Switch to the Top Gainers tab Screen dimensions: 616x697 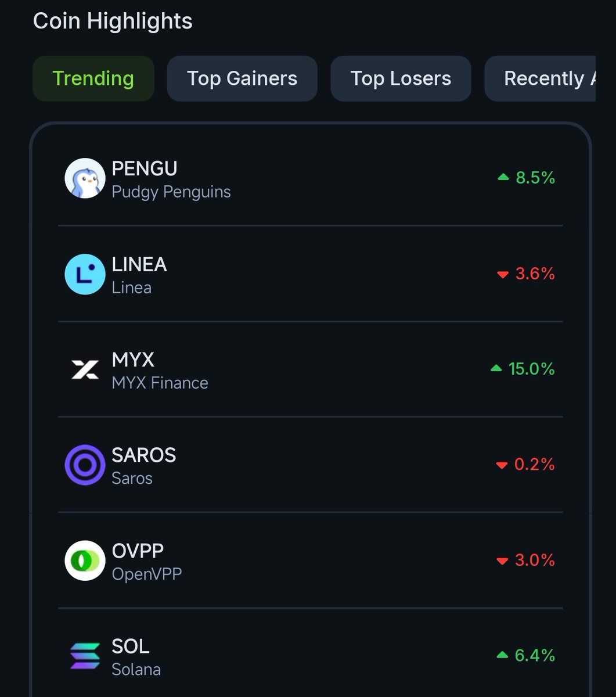(x=242, y=78)
